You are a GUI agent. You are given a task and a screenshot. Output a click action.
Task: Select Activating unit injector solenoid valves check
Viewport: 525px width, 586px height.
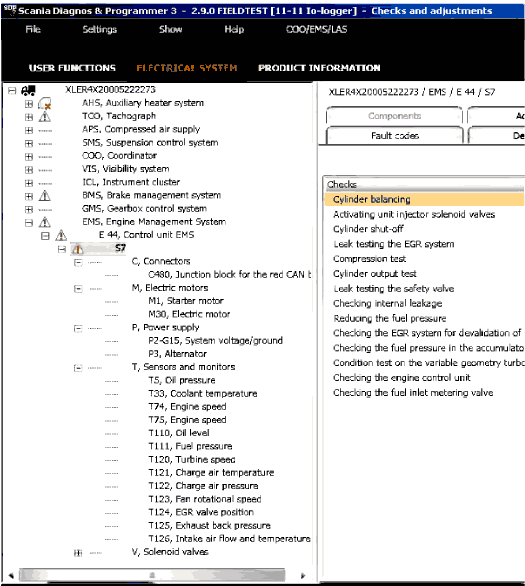pos(414,214)
